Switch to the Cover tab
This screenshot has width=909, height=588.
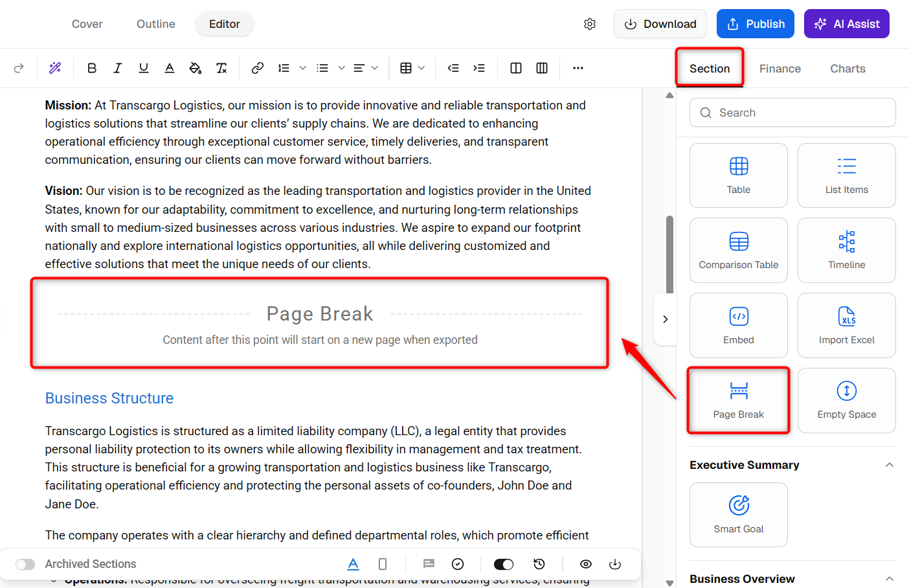click(x=87, y=24)
